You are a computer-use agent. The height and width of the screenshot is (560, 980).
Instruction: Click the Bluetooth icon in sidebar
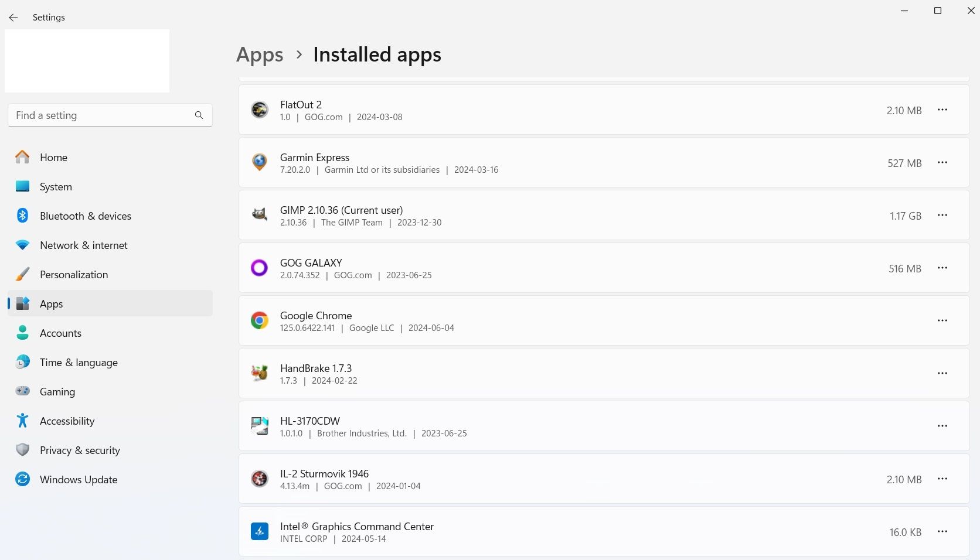[x=22, y=216]
